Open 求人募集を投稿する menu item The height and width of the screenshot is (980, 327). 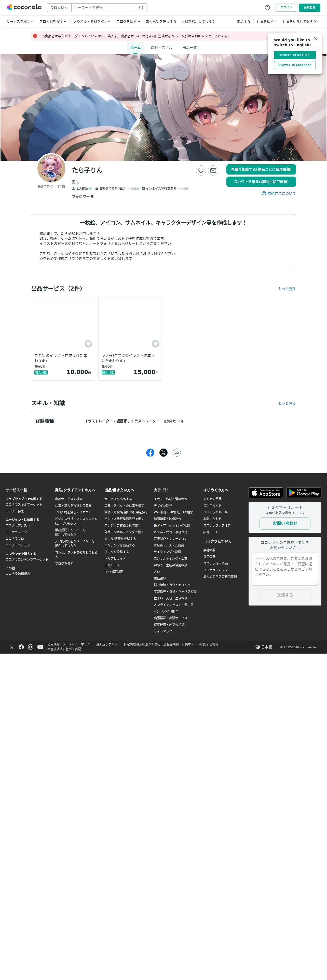(x=161, y=22)
